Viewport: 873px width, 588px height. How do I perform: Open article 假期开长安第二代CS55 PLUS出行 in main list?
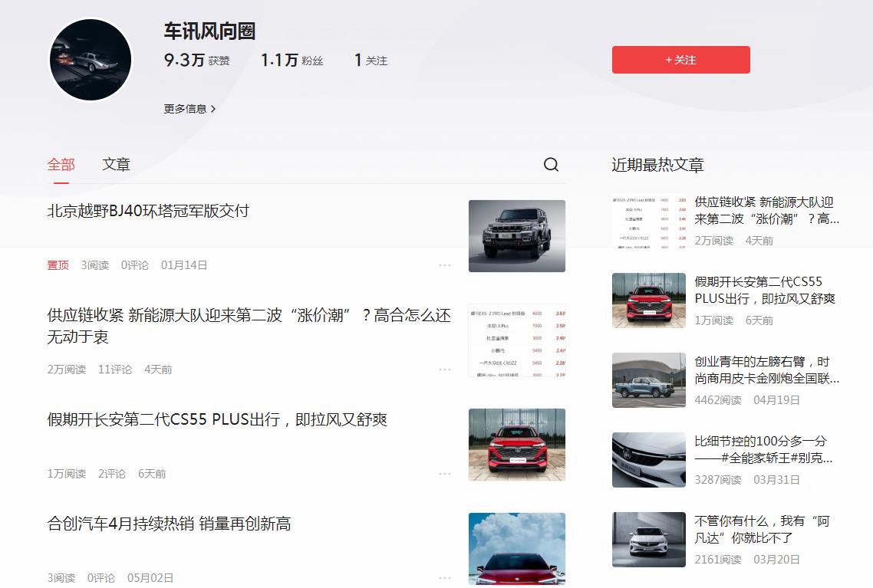pyautogui.click(x=217, y=419)
